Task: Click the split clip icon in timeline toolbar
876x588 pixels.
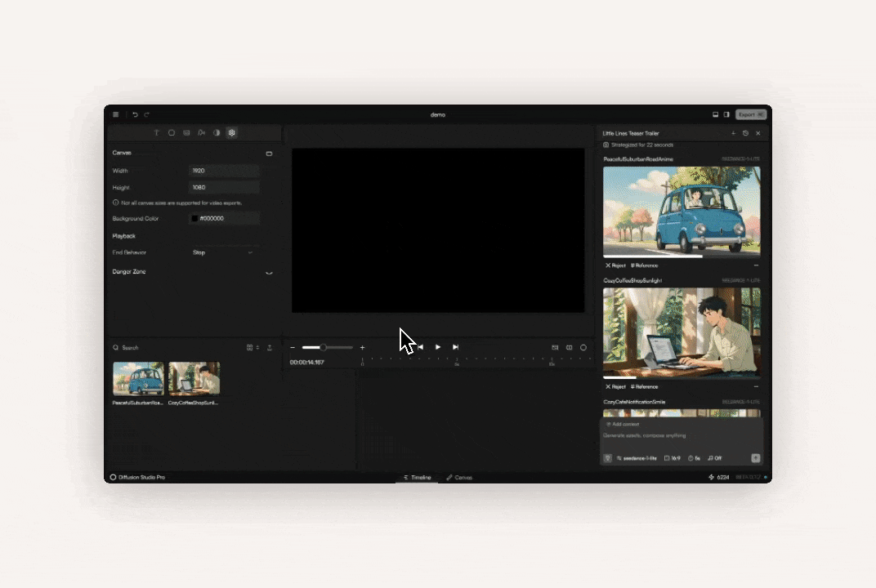Action: pyautogui.click(x=570, y=347)
